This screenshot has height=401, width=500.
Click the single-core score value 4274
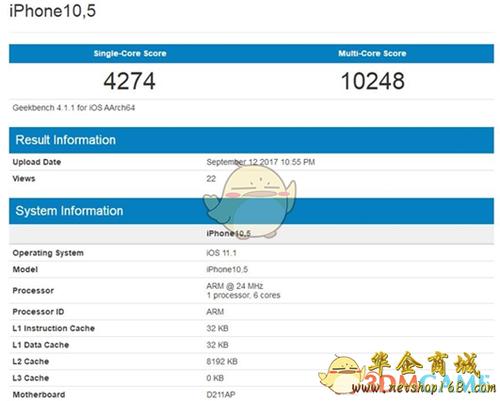[129, 81]
